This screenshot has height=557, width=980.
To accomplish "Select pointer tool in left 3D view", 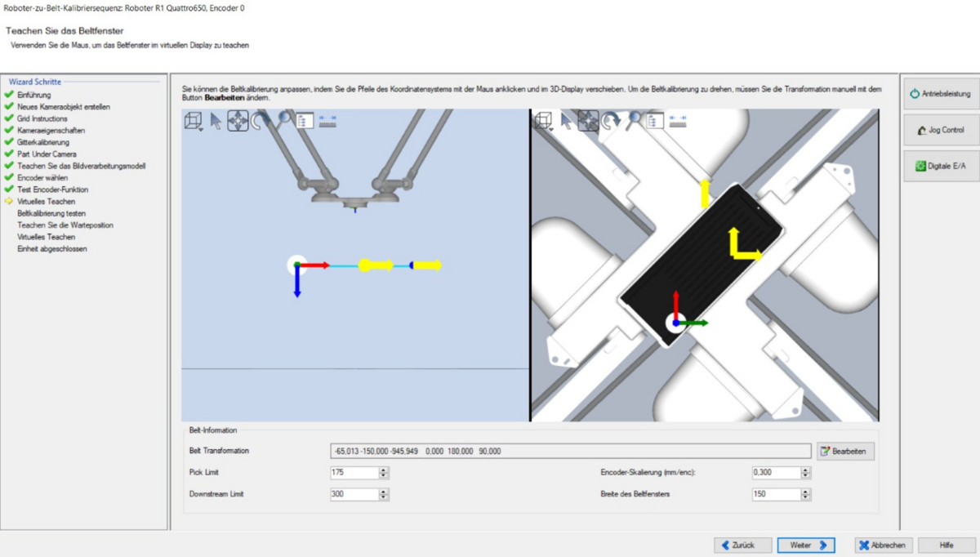I will 216,122.
